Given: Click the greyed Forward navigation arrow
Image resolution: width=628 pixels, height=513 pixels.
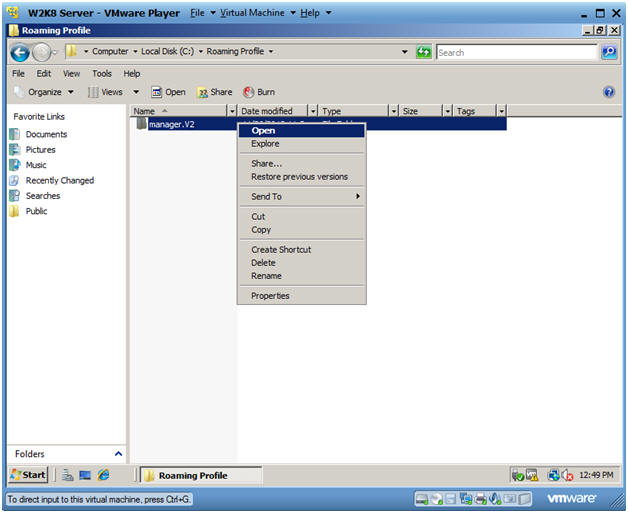Looking at the screenshot, I should (x=41, y=52).
